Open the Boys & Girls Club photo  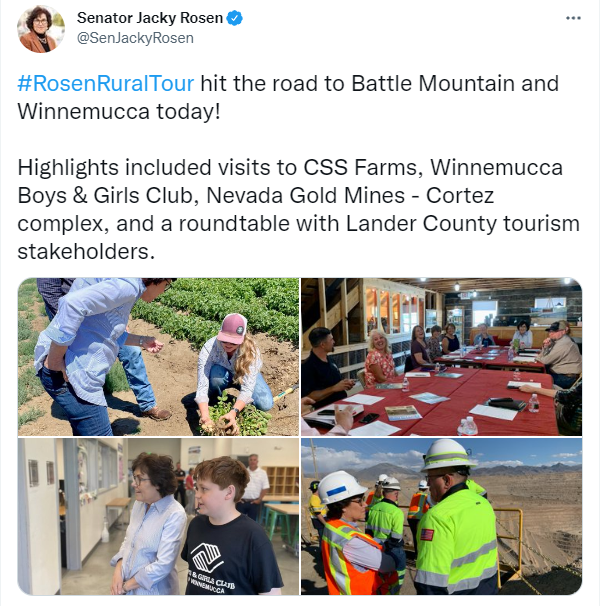click(x=158, y=516)
